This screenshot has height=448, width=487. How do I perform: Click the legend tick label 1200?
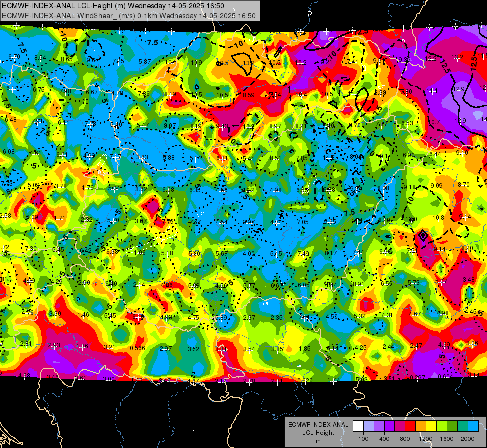pyautogui.click(x=426, y=439)
